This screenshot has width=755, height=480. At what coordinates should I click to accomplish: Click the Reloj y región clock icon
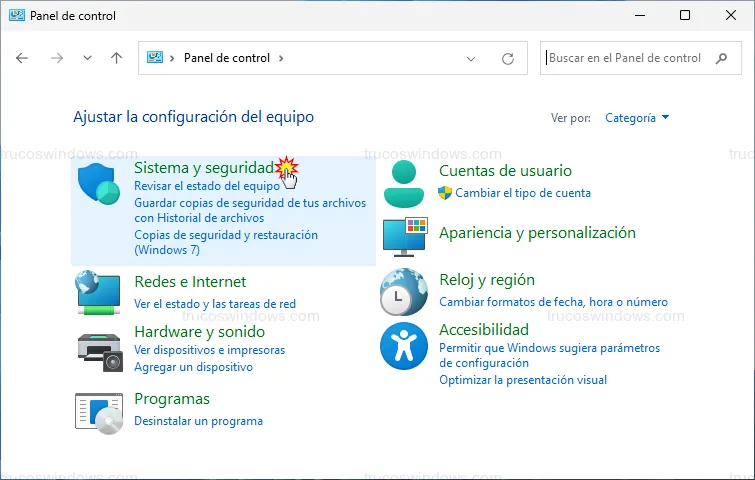(404, 292)
